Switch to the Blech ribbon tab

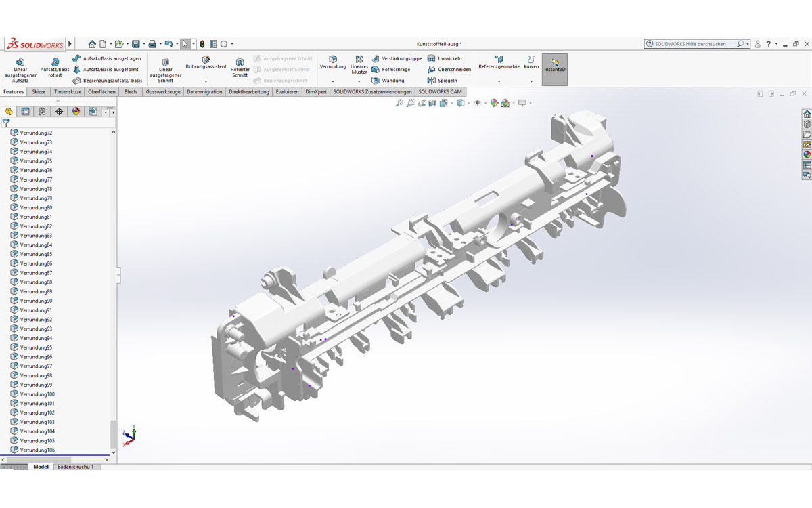pos(130,91)
